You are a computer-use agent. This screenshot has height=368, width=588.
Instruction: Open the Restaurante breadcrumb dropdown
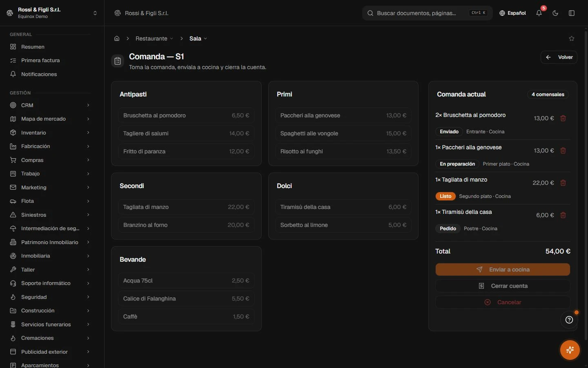coord(154,38)
